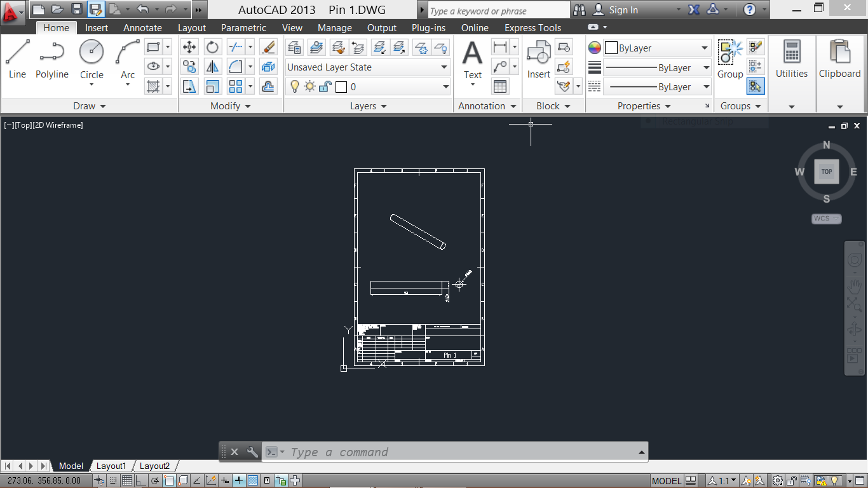Choose the Rectangle draw tool
Screen dimensions: 868x488
(152, 47)
